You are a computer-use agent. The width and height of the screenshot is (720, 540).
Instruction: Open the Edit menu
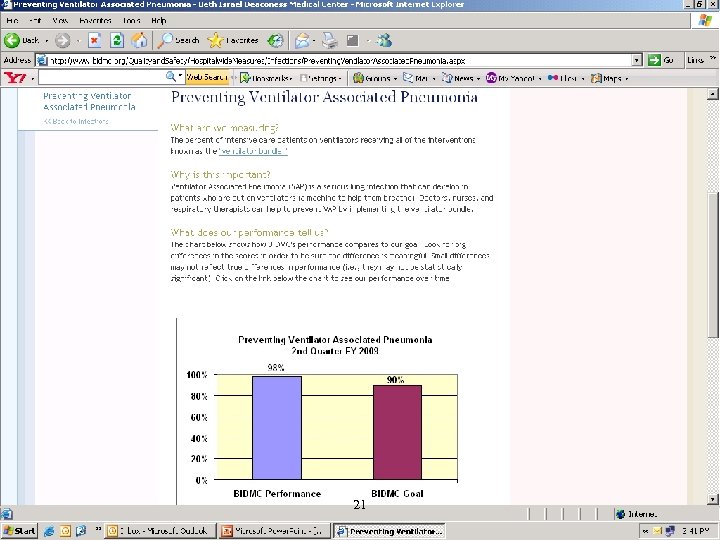tap(35, 21)
